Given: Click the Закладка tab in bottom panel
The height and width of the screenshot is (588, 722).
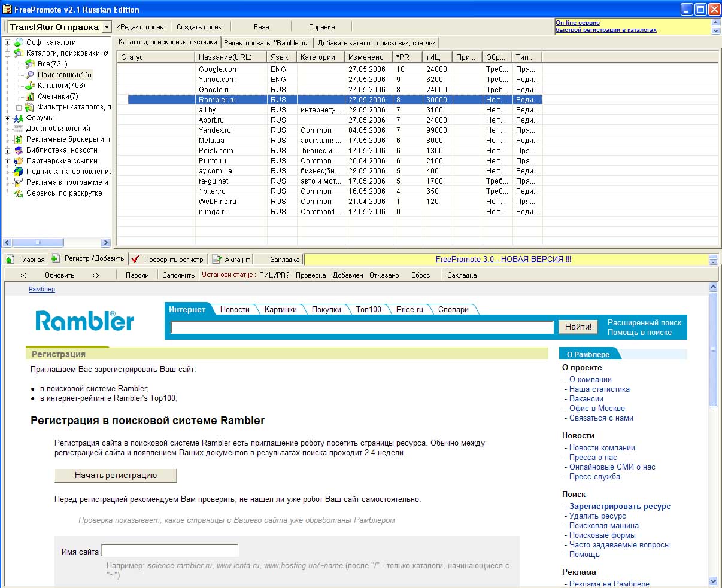Looking at the screenshot, I should (284, 260).
